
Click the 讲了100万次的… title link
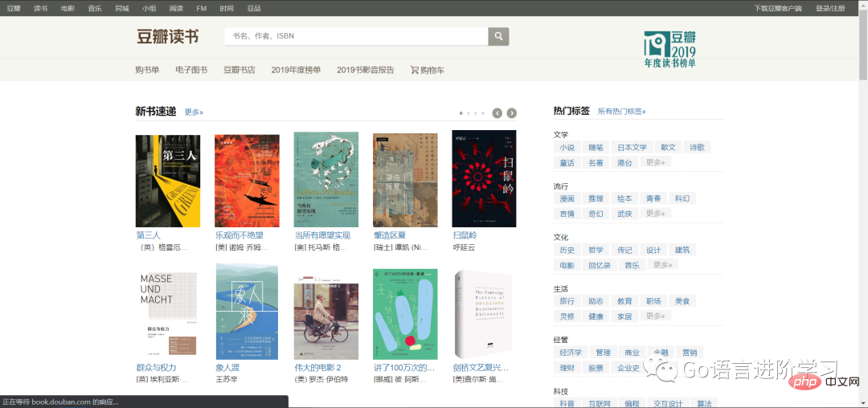point(404,368)
